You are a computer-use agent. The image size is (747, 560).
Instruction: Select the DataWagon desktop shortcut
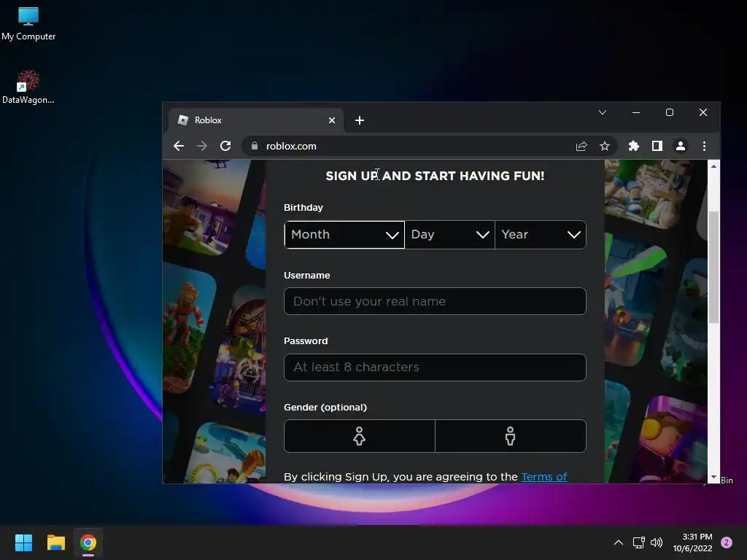pyautogui.click(x=28, y=87)
